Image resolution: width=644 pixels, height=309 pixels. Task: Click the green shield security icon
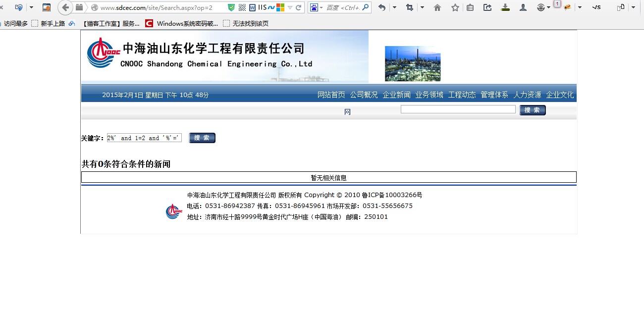(x=231, y=7)
